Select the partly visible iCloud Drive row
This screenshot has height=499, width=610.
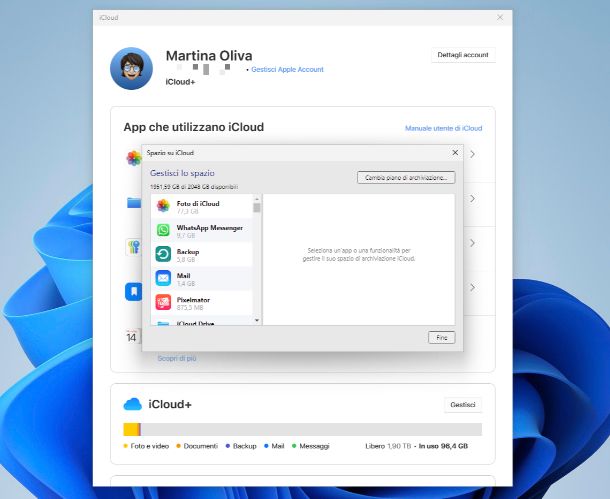click(x=202, y=321)
